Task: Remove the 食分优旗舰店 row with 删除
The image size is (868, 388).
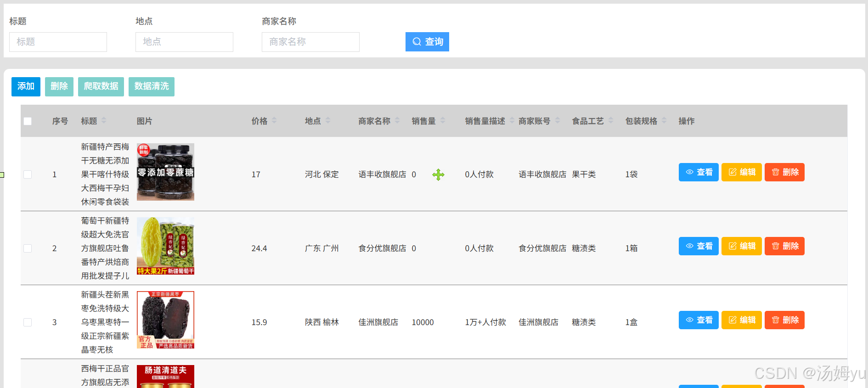Action: pyautogui.click(x=784, y=246)
